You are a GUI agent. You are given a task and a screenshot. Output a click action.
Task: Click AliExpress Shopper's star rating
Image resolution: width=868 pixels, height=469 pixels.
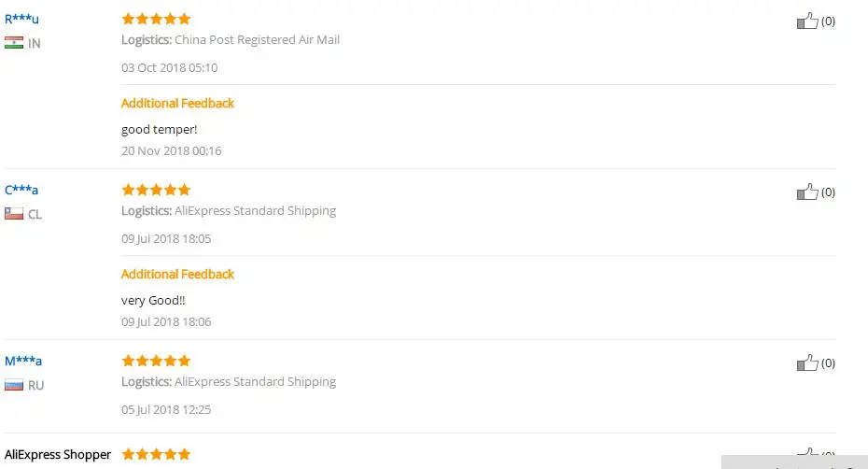click(x=156, y=455)
